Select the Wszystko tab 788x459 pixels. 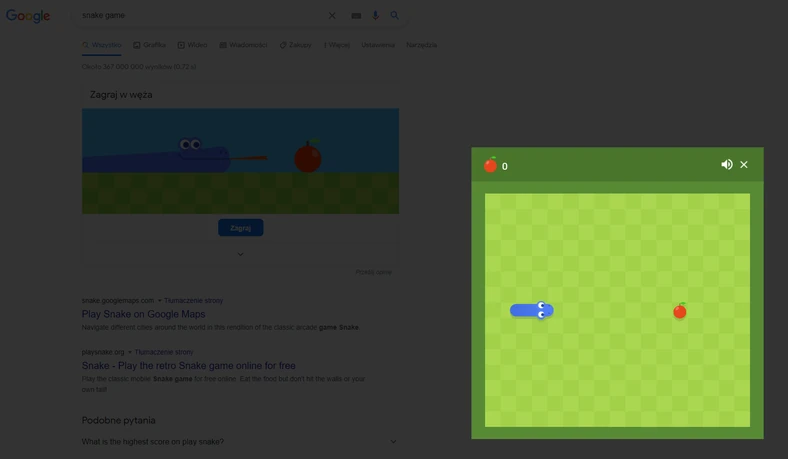click(x=102, y=45)
